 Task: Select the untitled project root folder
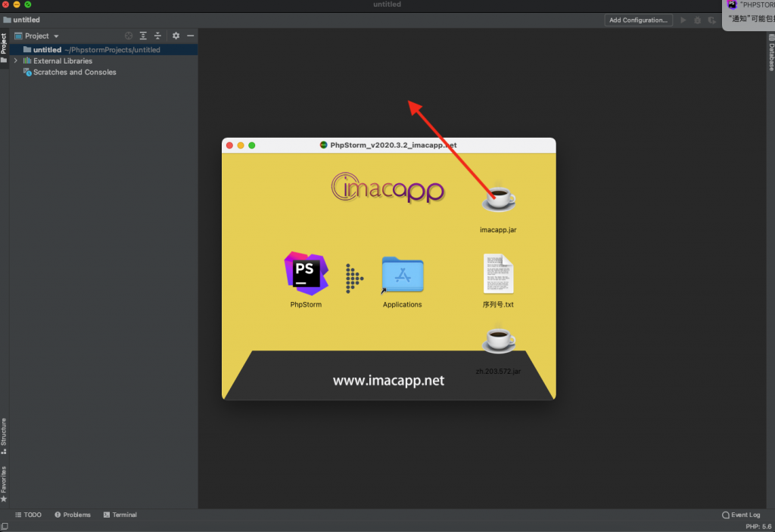[104, 50]
